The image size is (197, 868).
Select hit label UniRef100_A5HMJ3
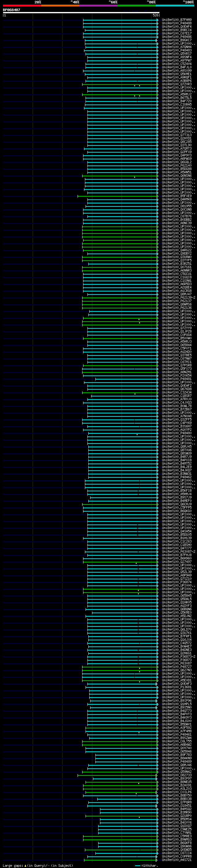(176, 342)
